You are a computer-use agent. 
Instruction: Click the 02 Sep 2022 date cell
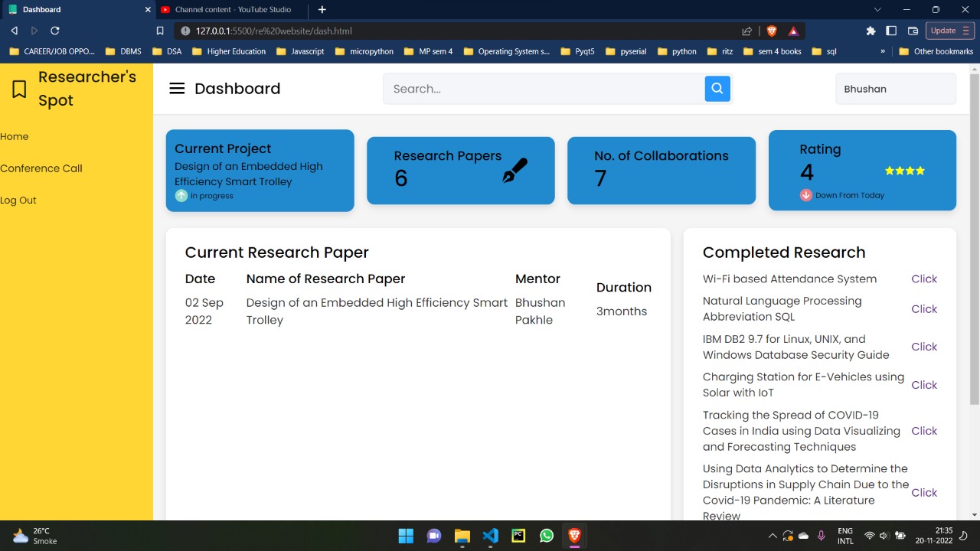click(204, 311)
